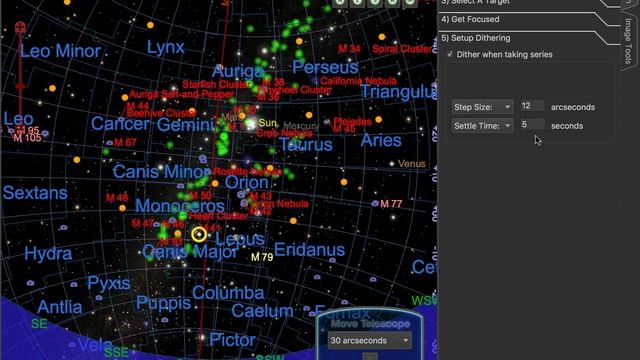The width and height of the screenshot is (640, 360).
Task: Select the M 79 object label
Action: point(262,257)
